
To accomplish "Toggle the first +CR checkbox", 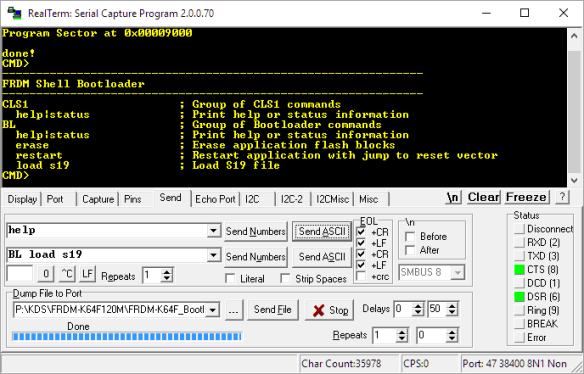I will pos(361,232).
